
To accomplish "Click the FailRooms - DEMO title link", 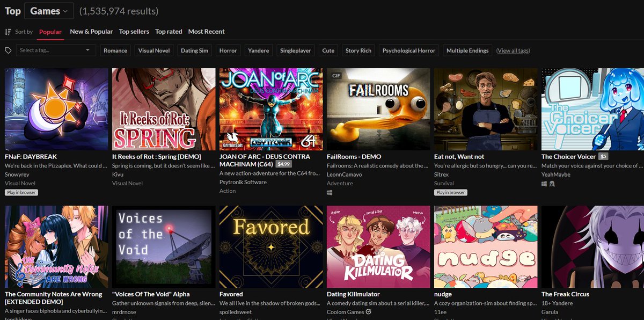I will pos(354,157).
